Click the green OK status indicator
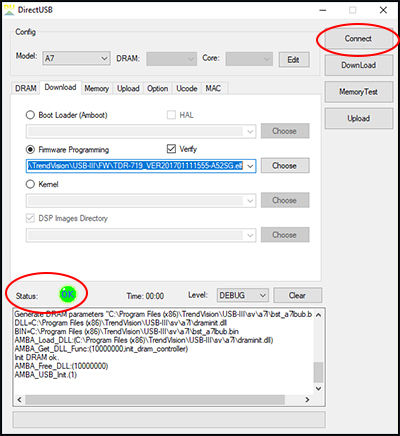Screen dimensions: 400x436 pos(68,294)
